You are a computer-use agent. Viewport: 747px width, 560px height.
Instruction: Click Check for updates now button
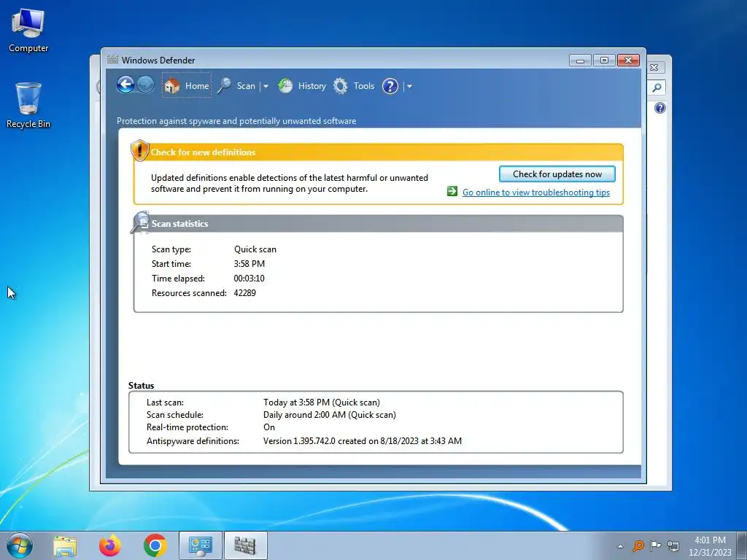pos(557,174)
